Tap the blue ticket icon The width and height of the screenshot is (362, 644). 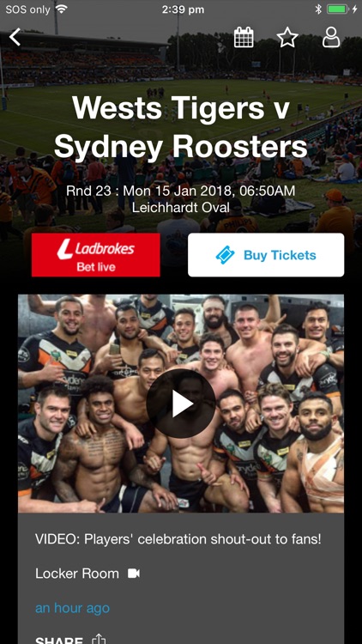226,255
